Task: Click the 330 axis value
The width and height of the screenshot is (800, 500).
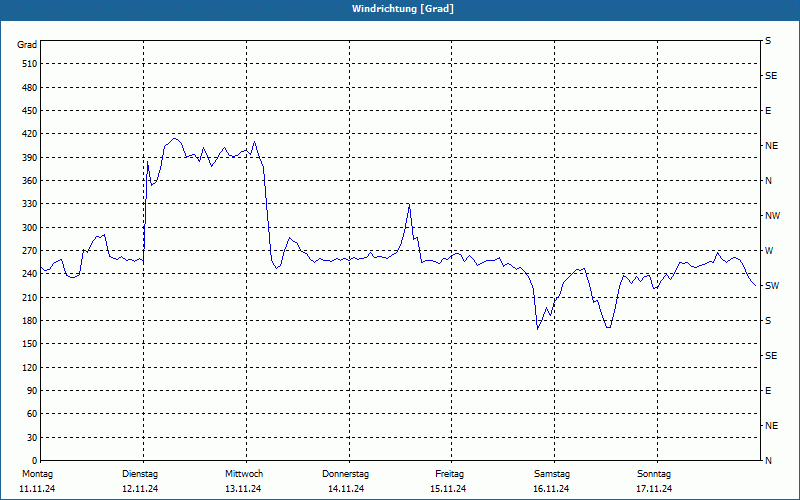Action: 30,204
